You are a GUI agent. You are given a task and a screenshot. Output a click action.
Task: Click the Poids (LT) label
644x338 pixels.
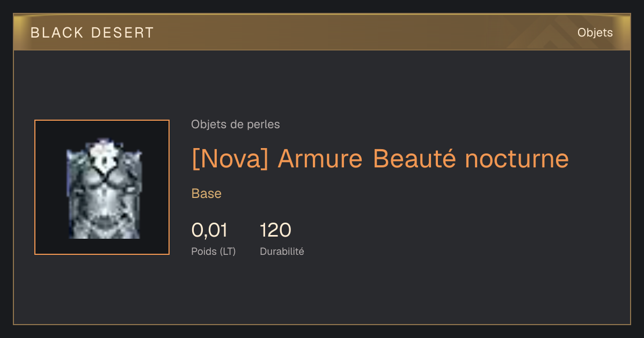213,252
